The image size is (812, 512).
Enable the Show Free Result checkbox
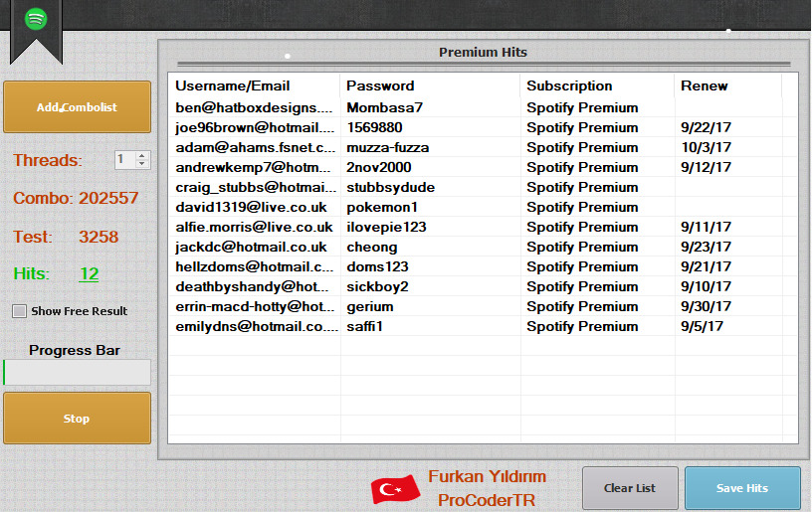[x=20, y=311]
